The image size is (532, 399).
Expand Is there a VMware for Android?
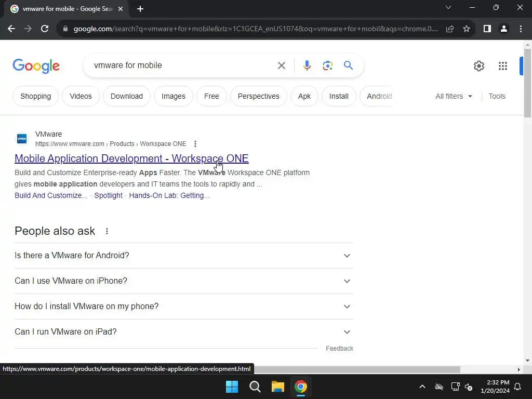tap(184, 256)
